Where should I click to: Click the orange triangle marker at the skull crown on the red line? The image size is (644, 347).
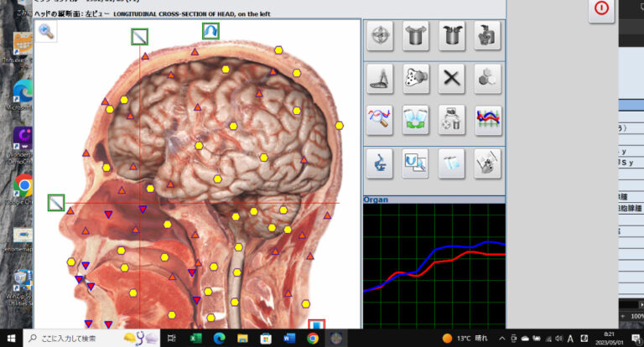click(x=145, y=56)
